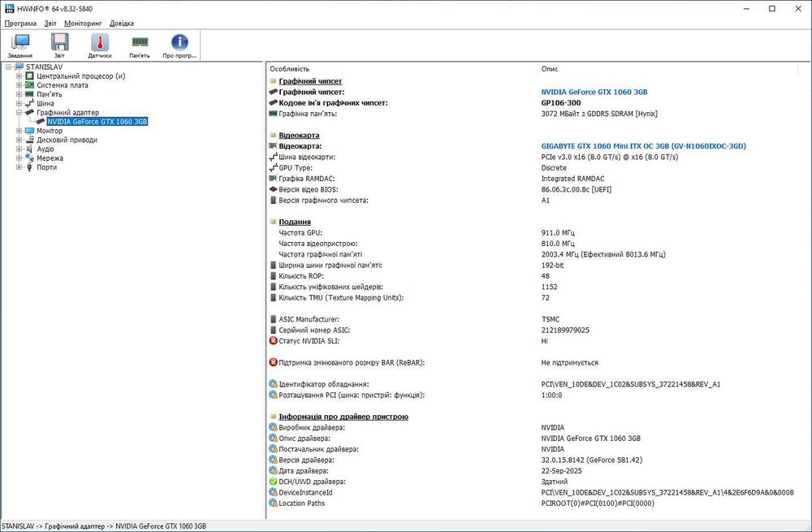The height and width of the screenshot is (532, 812).
Task: Expand the Шина tree node
Action: (19, 104)
